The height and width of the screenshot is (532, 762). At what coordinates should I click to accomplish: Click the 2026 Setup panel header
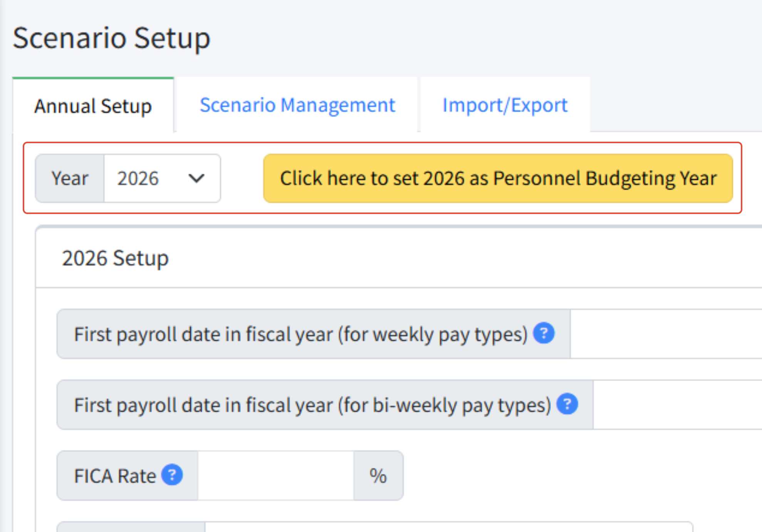click(399, 258)
